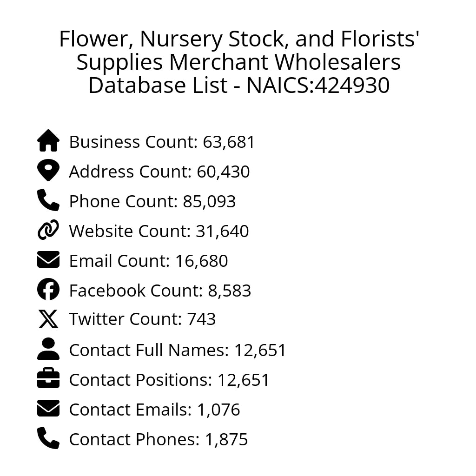Click the phone icon beside Contact Phones
476x476 pixels.
(48, 438)
